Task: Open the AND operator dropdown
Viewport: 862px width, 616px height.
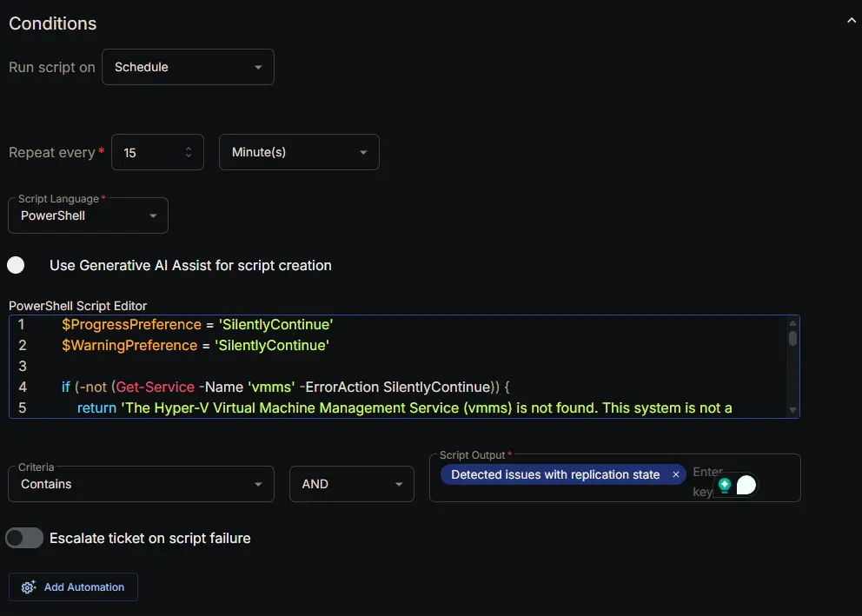Action: tap(352, 484)
